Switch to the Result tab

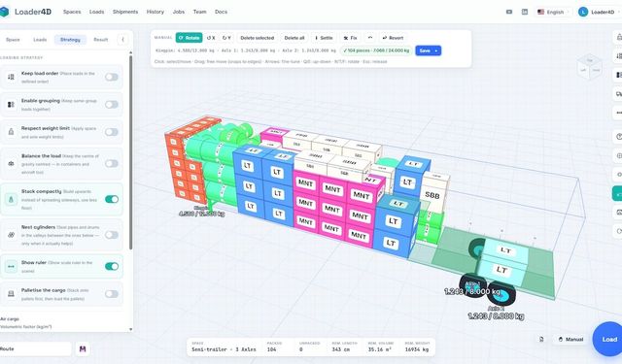(x=100, y=40)
